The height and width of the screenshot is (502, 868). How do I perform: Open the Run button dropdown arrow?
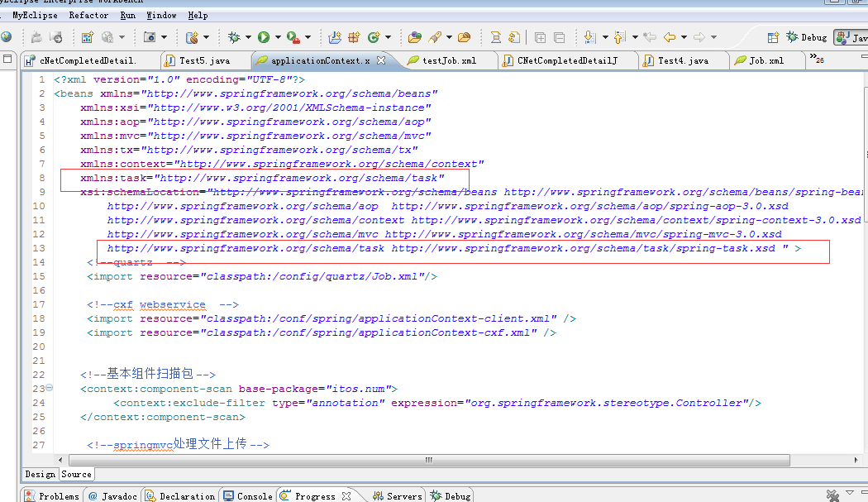coord(277,37)
